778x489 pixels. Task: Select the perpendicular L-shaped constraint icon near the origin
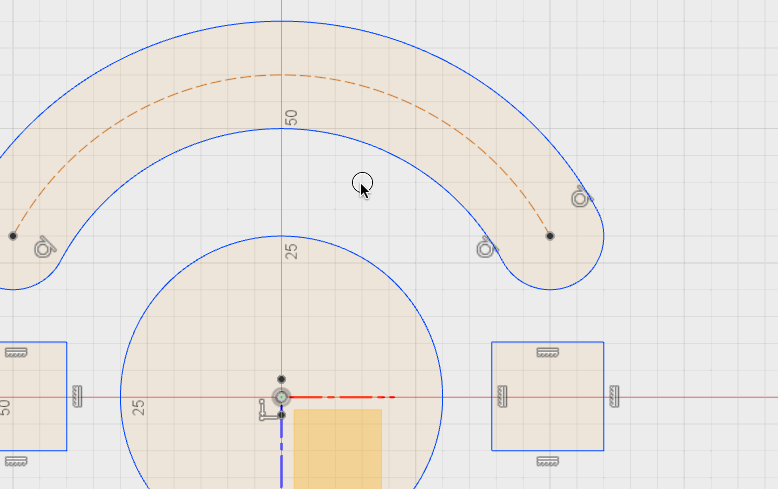coord(268,410)
